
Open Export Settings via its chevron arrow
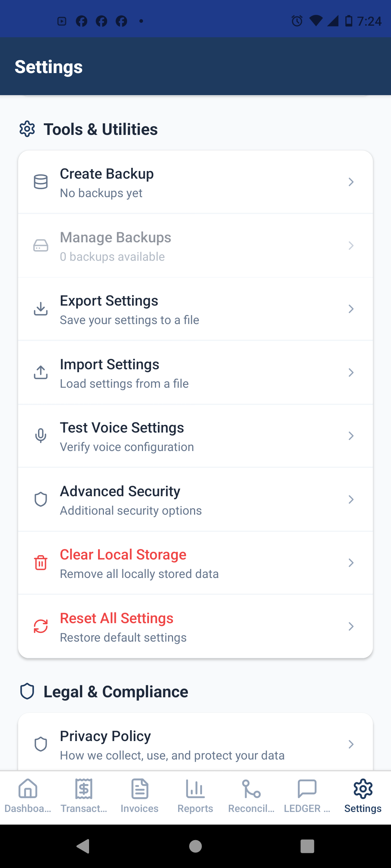pos(350,309)
